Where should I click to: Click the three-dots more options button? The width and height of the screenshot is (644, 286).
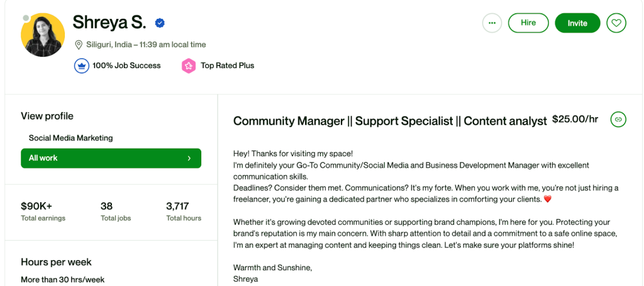coord(492,23)
